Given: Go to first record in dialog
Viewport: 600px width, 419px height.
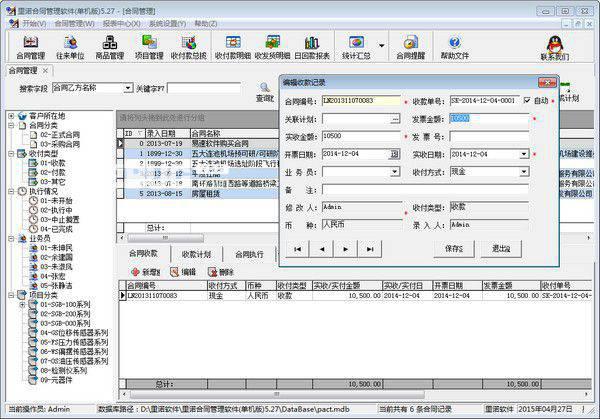Looking at the screenshot, I should [x=297, y=249].
